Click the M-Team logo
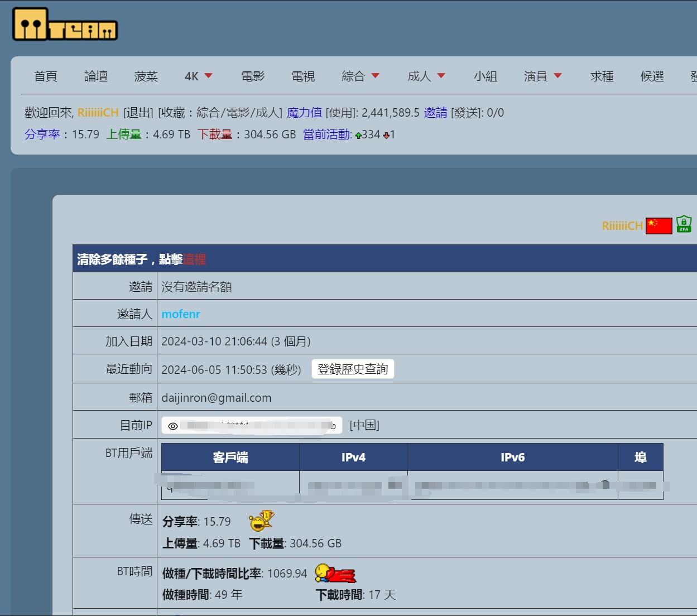697x616 pixels. (65, 25)
